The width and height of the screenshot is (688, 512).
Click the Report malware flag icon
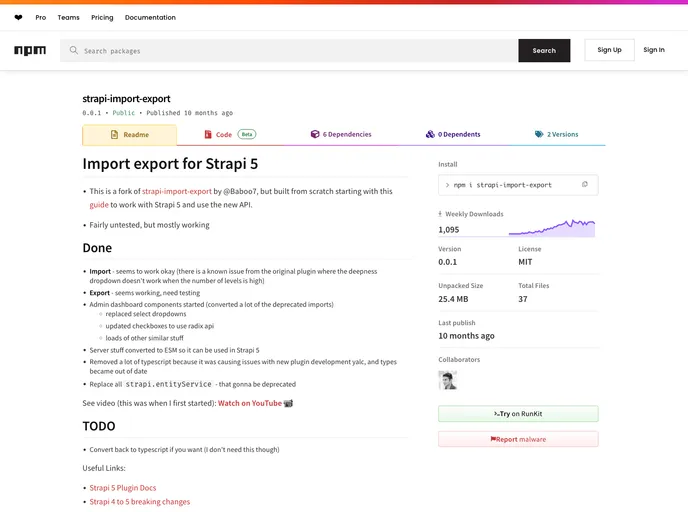coord(493,439)
